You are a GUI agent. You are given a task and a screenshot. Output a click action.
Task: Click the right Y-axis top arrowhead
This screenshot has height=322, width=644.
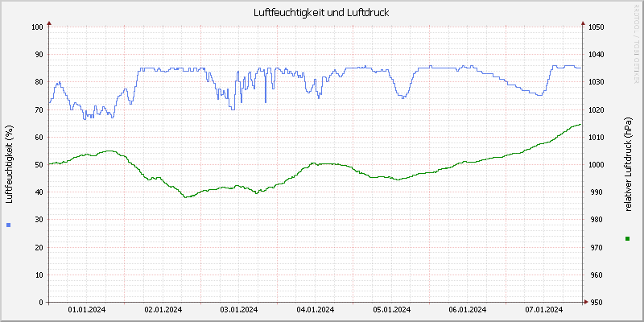pyautogui.click(x=583, y=23)
